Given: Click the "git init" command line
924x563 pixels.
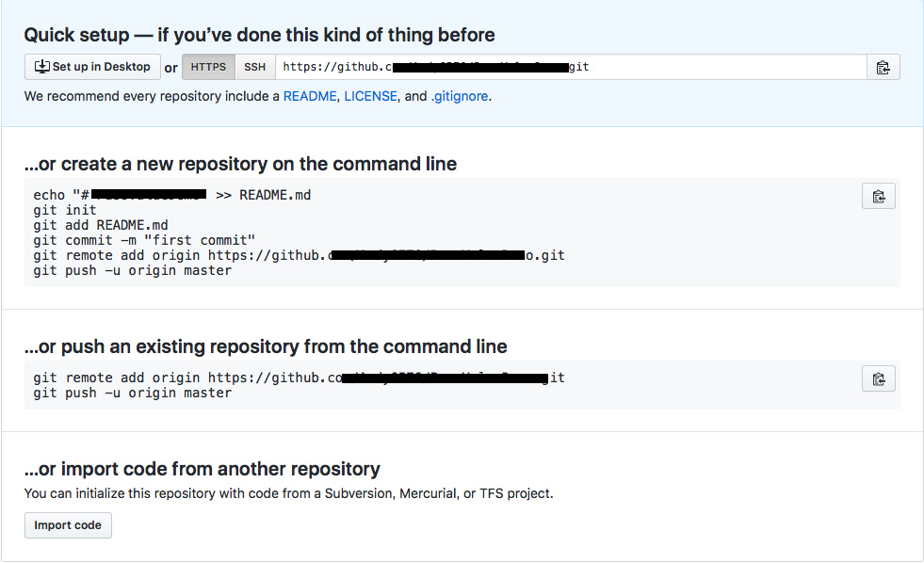Looking at the screenshot, I should click(65, 210).
